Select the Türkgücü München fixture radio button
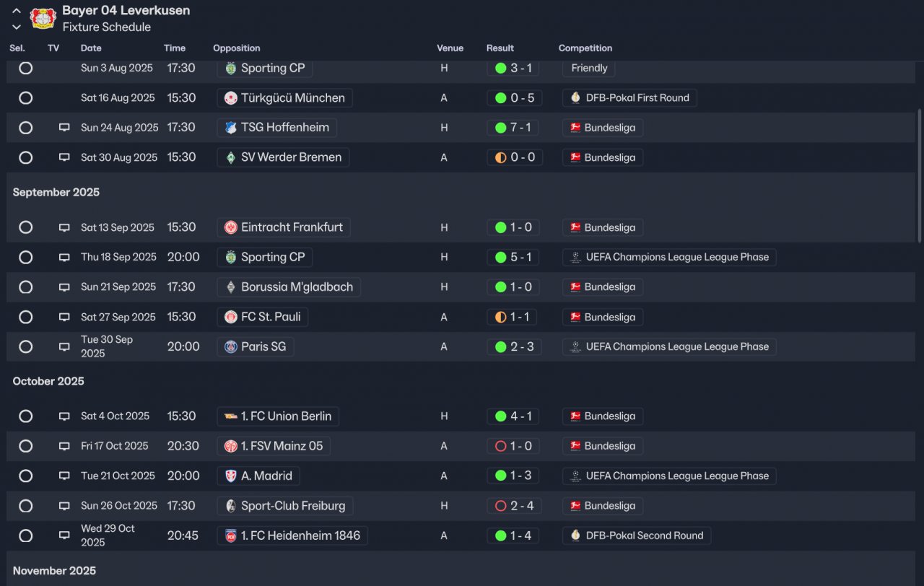 tap(26, 98)
